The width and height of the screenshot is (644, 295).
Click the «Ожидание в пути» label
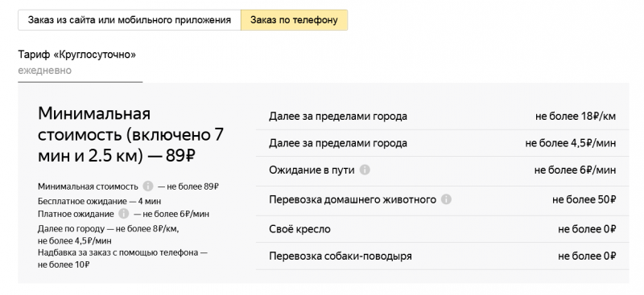pyautogui.click(x=312, y=170)
